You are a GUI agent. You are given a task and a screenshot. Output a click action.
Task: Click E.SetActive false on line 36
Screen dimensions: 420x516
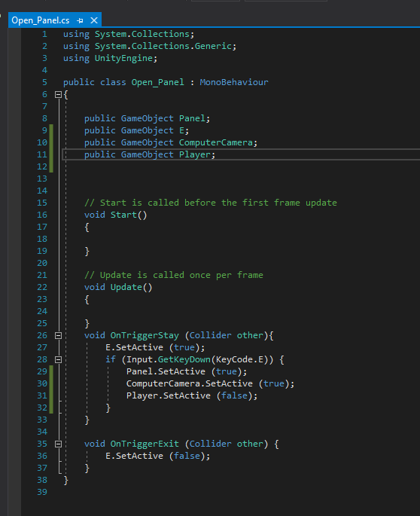(158, 456)
